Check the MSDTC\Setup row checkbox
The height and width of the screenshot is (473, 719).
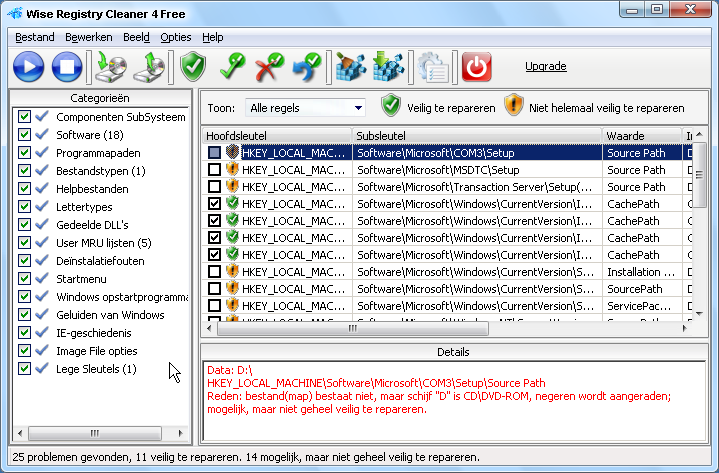pyautogui.click(x=214, y=170)
